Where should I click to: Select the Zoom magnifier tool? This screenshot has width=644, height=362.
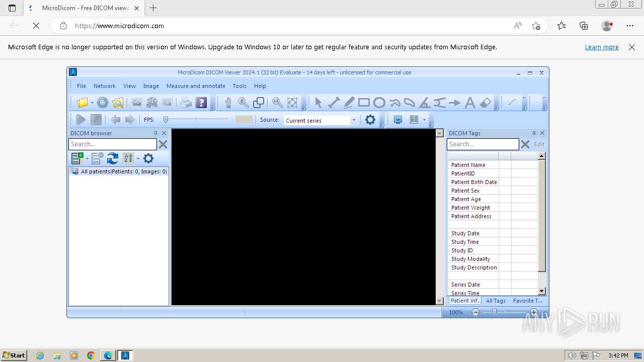click(244, 103)
